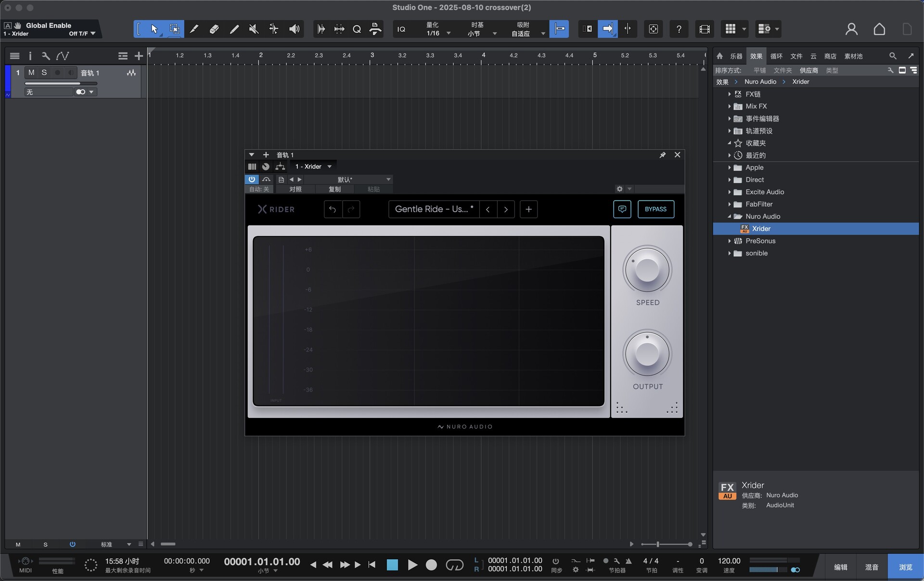Click wrench icon above track list
Viewport: 924px width, 581px height.
coord(46,56)
